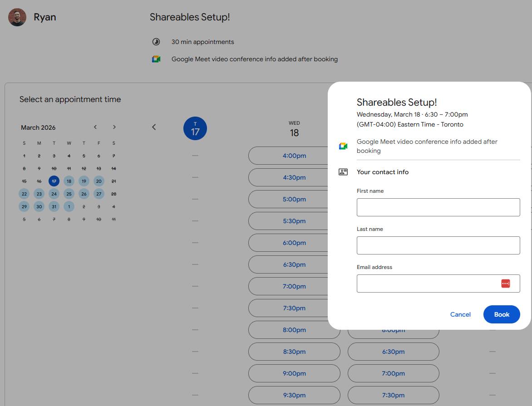Click the clock duration icon near 30 min appointments
532x406 pixels.
click(x=156, y=42)
